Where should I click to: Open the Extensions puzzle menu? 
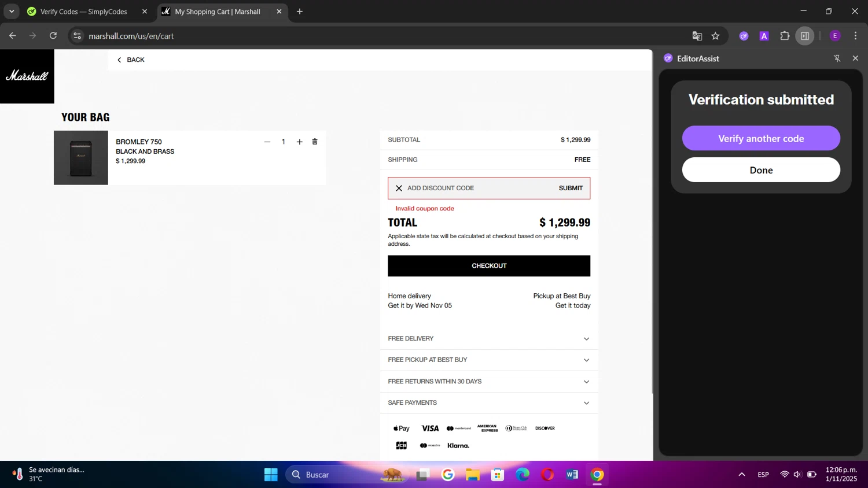(x=785, y=36)
